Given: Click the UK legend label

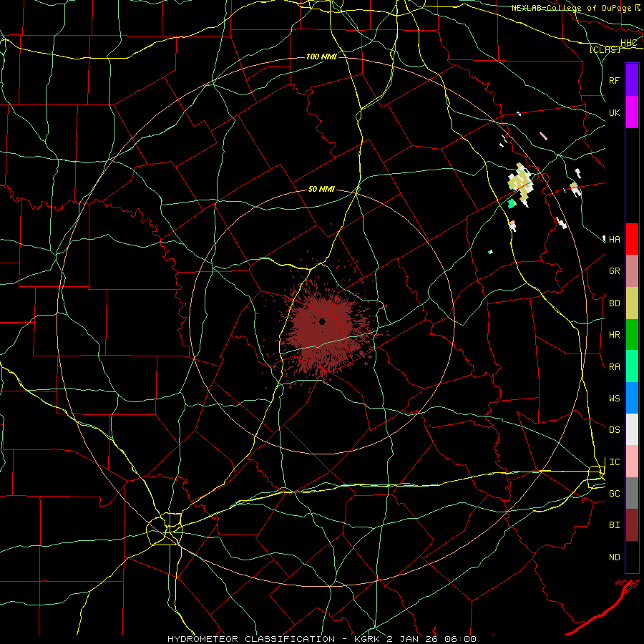Looking at the screenshot, I should pyautogui.click(x=615, y=112).
